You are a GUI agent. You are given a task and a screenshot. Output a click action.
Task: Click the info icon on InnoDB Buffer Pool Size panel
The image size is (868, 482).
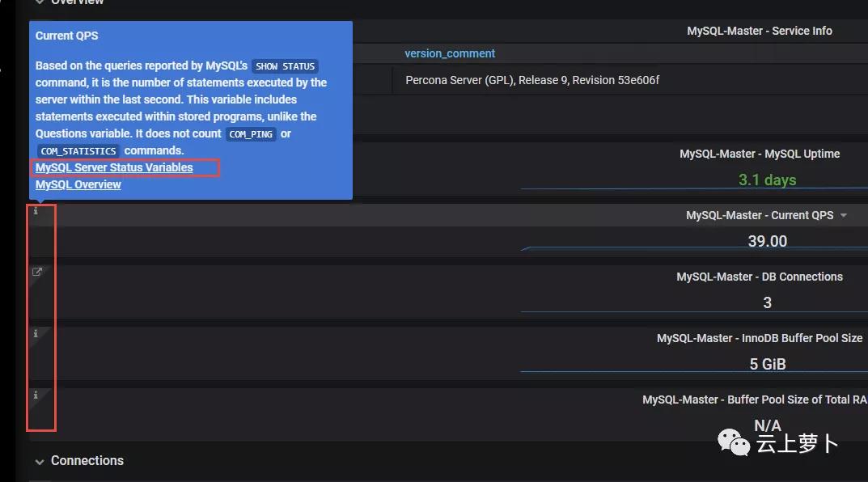point(36,333)
